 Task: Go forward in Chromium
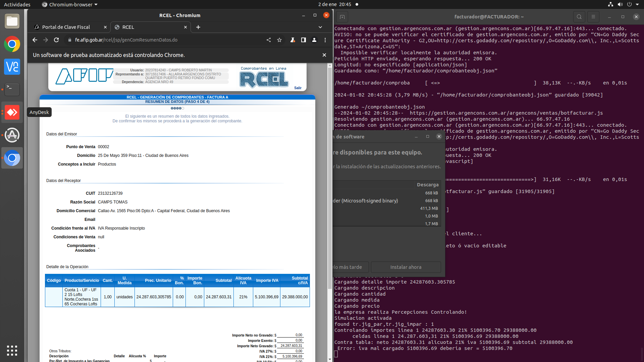pos(46,40)
